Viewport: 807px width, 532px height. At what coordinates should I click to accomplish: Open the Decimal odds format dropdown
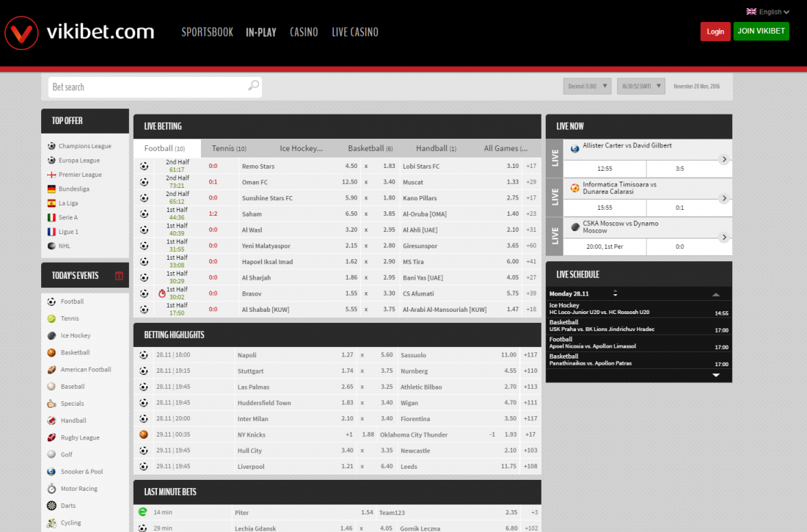point(587,86)
